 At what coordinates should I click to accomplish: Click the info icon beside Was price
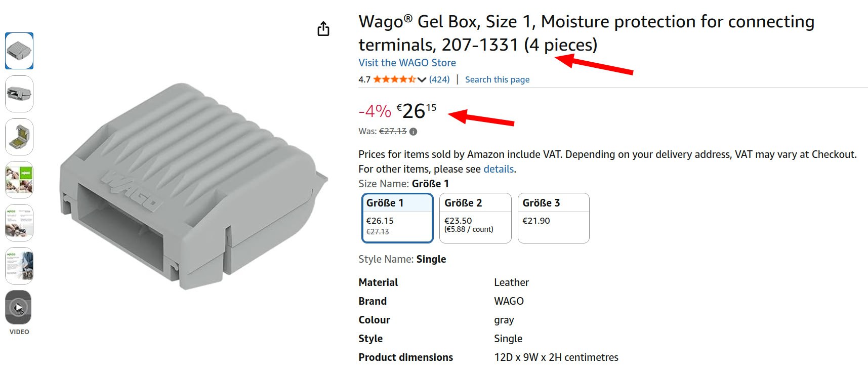click(414, 132)
